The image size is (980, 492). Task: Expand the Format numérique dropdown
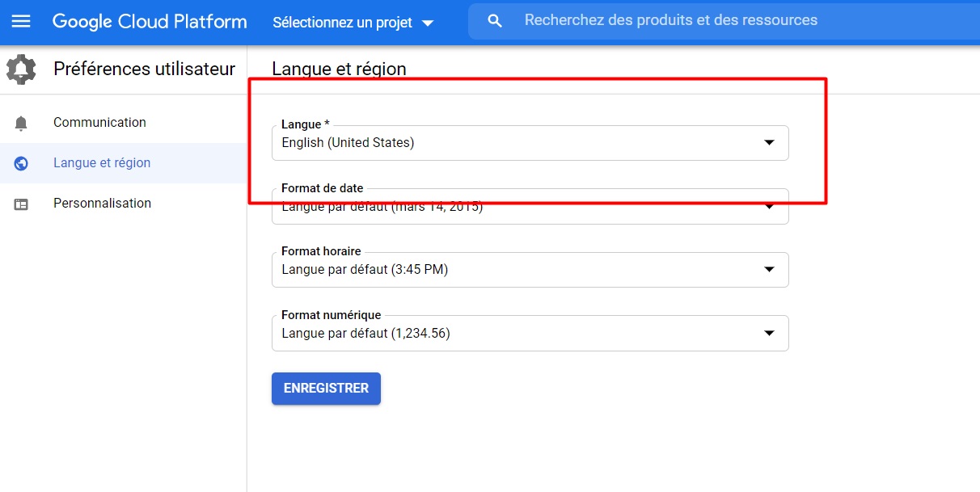pyautogui.click(x=769, y=333)
